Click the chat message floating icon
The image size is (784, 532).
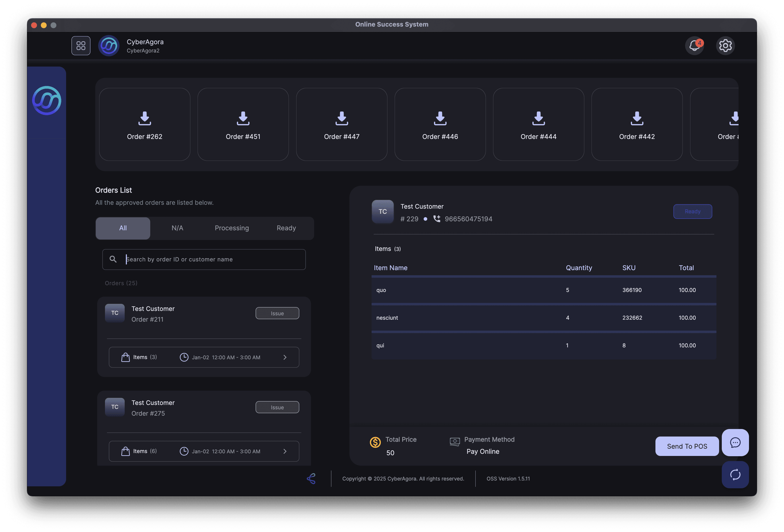click(x=735, y=442)
